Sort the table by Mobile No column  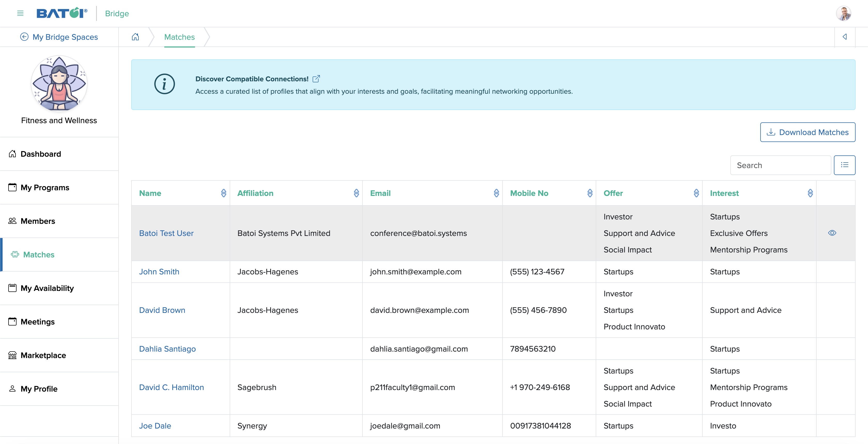point(590,193)
